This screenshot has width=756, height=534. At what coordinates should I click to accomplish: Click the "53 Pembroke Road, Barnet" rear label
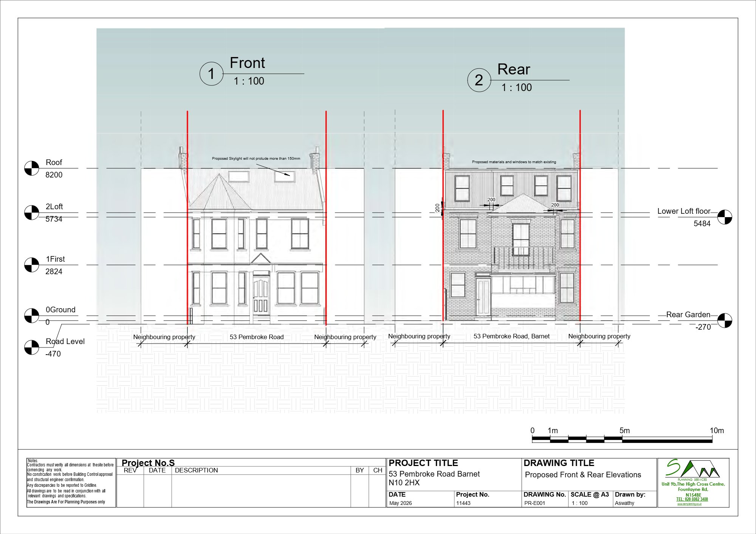coord(511,336)
